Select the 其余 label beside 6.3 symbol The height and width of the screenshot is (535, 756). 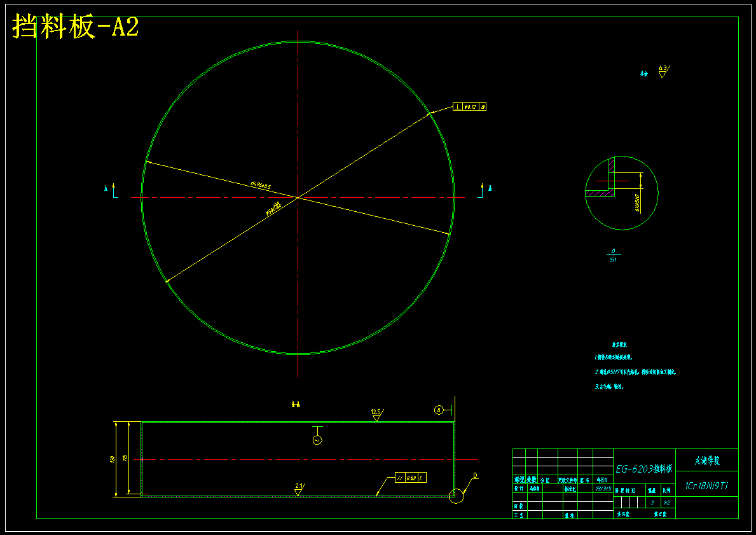pos(644,74)
